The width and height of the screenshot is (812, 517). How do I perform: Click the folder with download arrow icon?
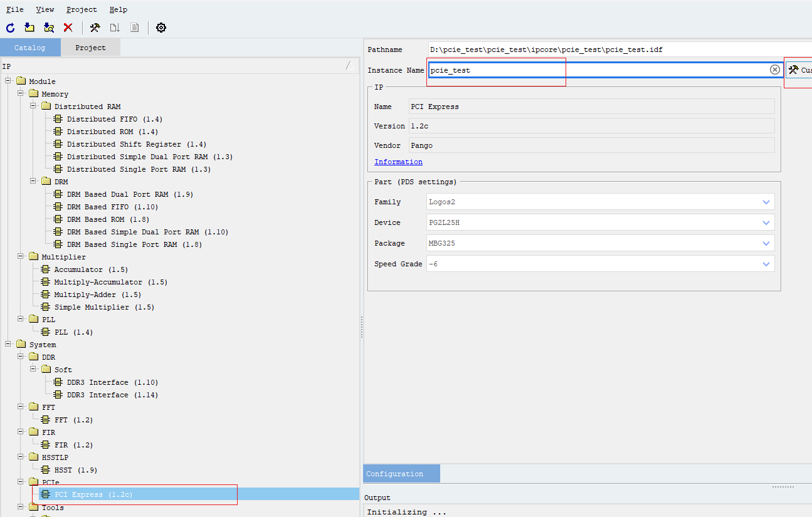(29, 28)
